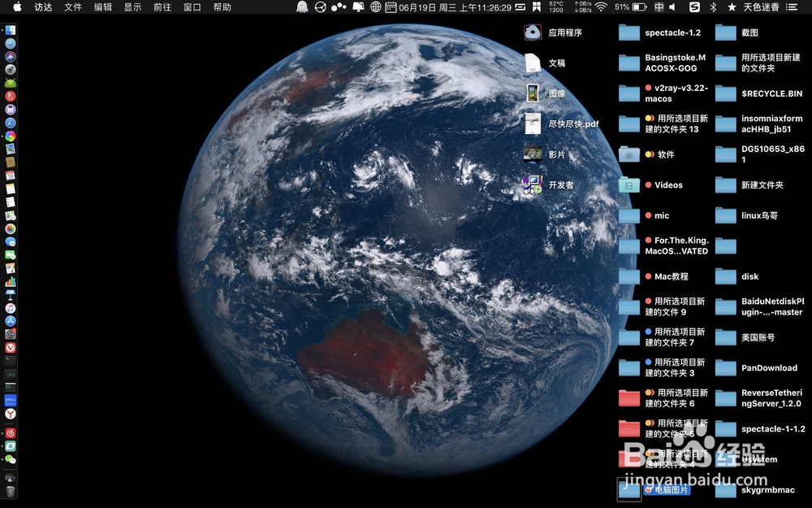Open the 文件 menu

[73, 7]
